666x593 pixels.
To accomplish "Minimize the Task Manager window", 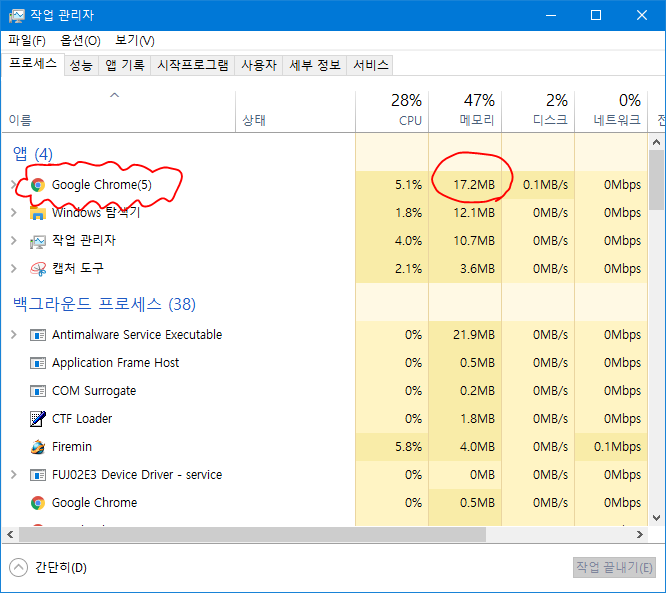I will click(x=551, y=15).
